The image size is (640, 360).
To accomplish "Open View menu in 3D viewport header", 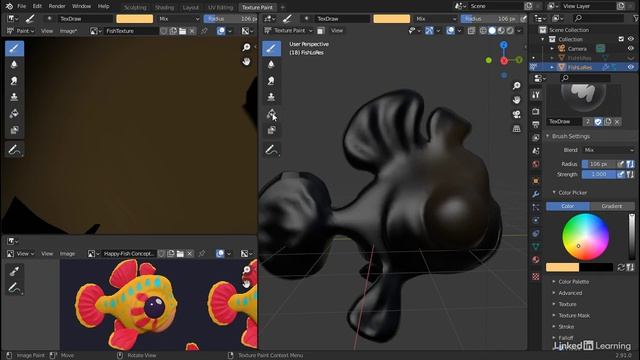I will click(337, 31).
